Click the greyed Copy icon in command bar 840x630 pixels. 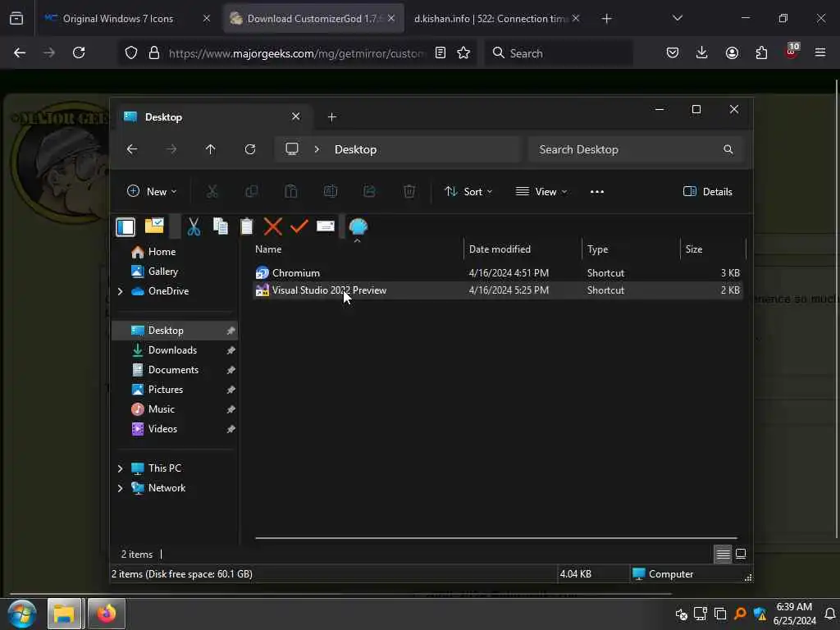(251, 191)
